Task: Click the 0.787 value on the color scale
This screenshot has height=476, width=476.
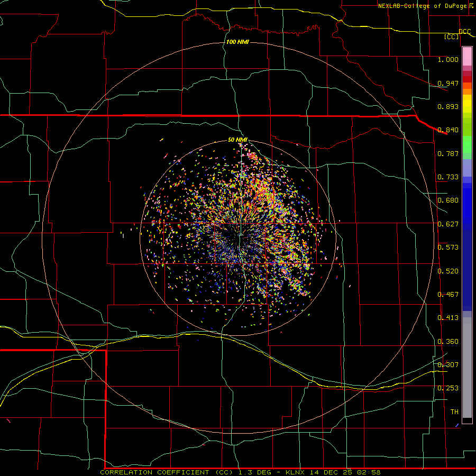Action: (448, 153)
